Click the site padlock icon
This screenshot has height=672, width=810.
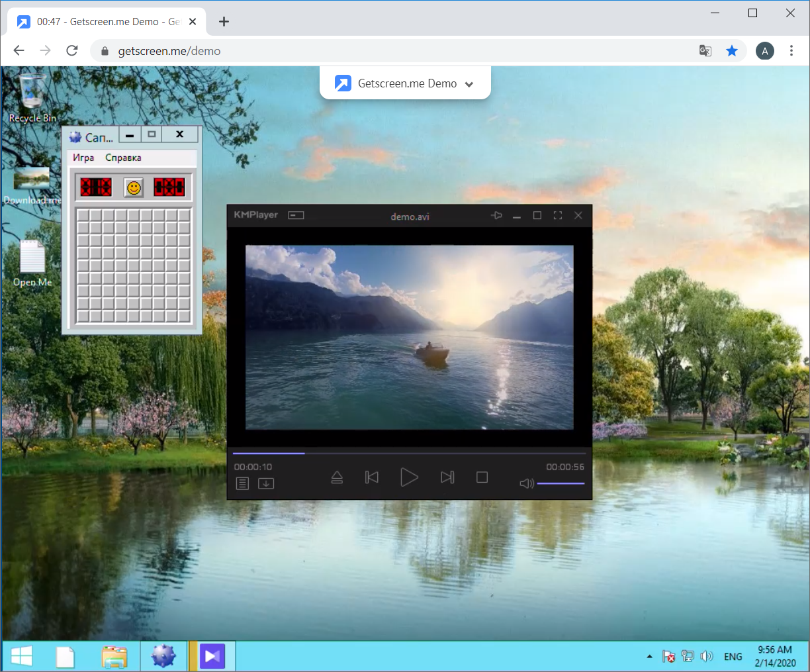[104, 51]
